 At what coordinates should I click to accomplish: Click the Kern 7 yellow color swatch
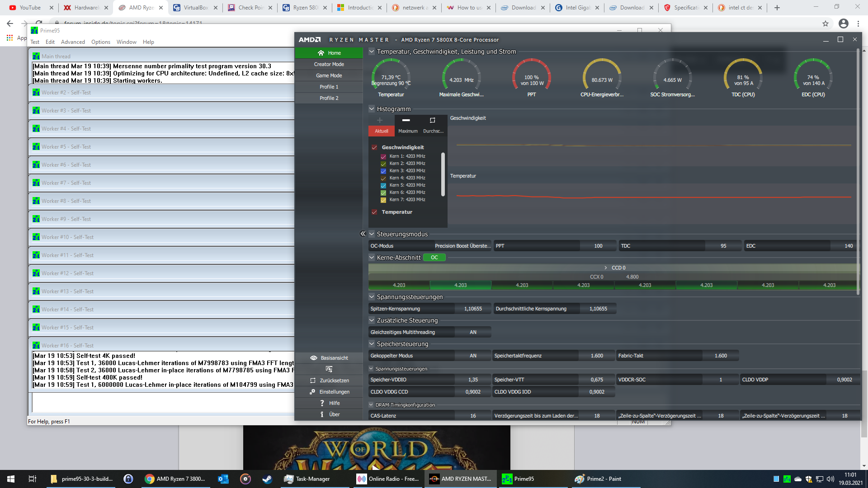pyautogui.click(x=383, y=200)
